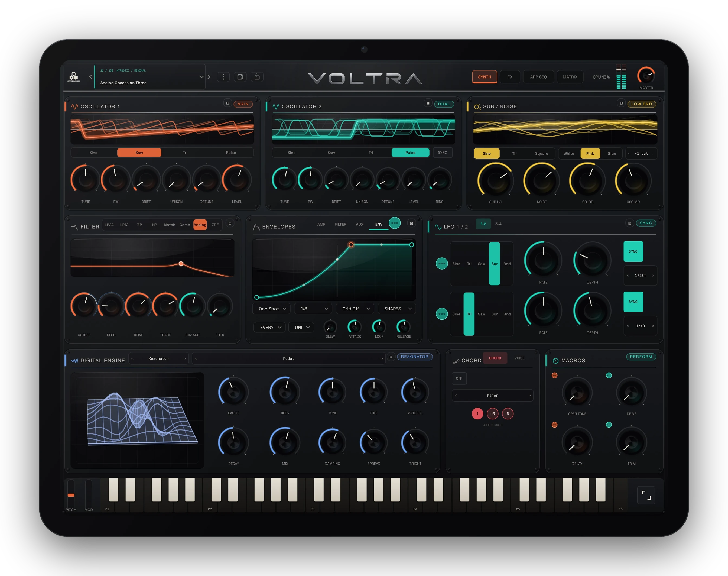This screenshot has width=728, height=576.
Task: Open the 1/8 envelope rate dropdown
Action: (x=313, y=309)
